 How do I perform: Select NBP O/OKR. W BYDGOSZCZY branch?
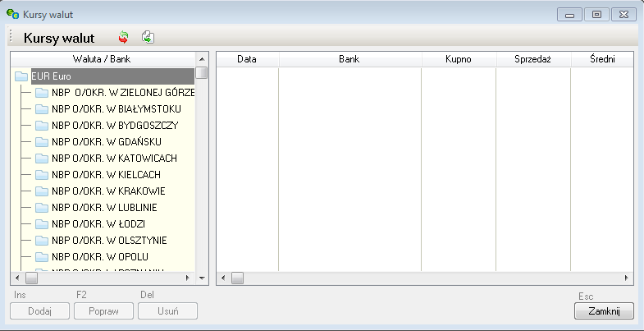pyautogui.click(x=115, y=126)
